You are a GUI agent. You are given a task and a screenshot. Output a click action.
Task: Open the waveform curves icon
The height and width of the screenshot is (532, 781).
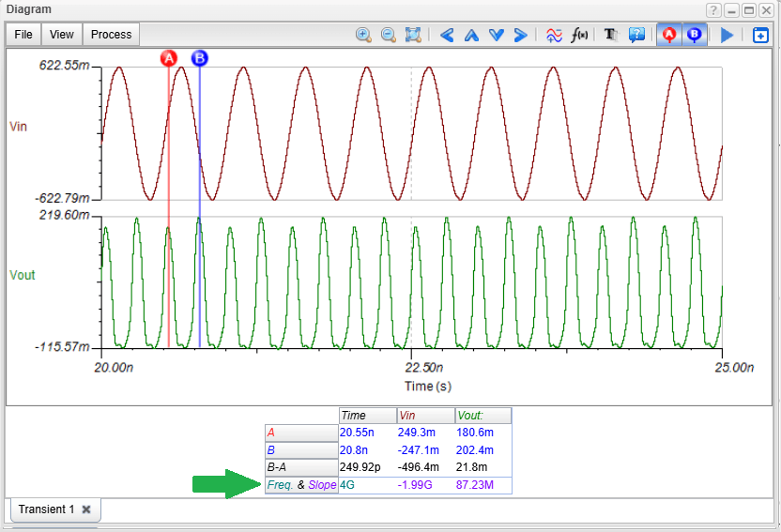[x=554, y=35]
